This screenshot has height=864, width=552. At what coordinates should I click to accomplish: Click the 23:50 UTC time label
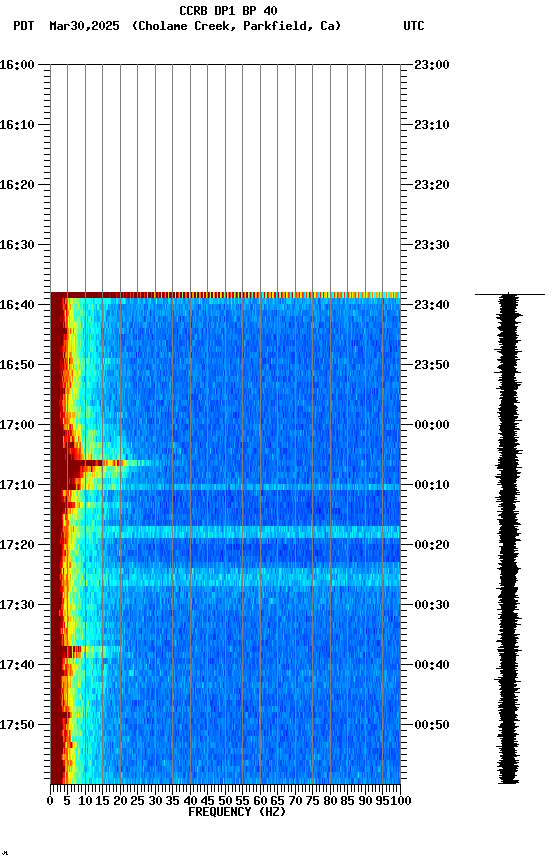pyautogui.click(x=432, y=365)
